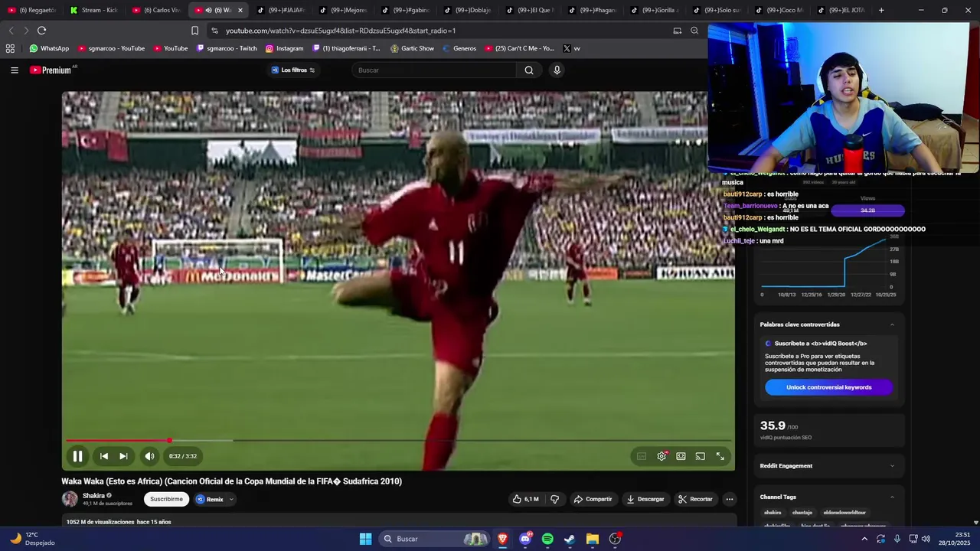The image size is (980, 551).
Task: Open Spotify from the taskbar
Action: click(547, 539)
